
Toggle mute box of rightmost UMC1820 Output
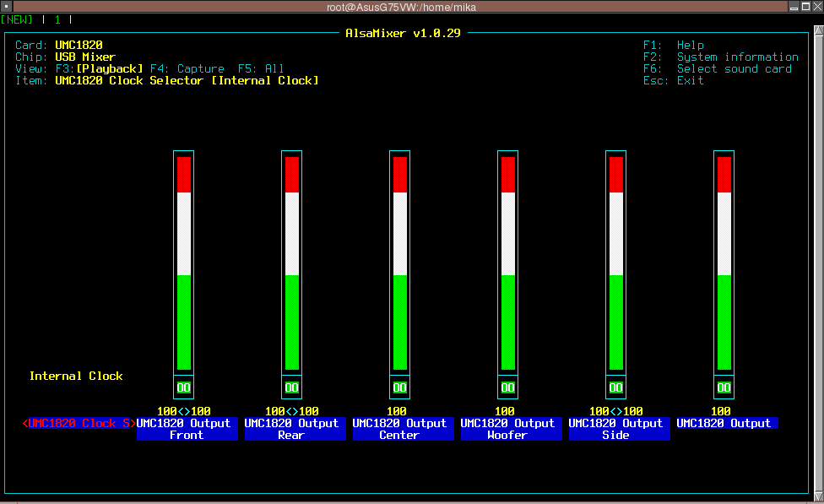pos(724,387)
